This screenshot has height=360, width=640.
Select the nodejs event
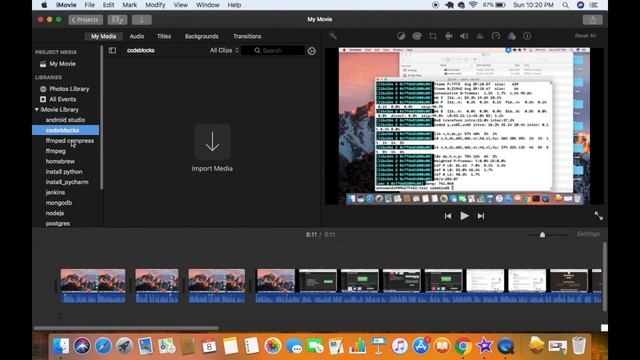coord(55,213)
